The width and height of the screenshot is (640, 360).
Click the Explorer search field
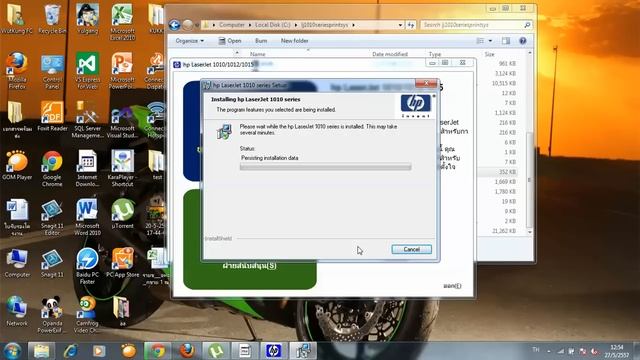476,25
